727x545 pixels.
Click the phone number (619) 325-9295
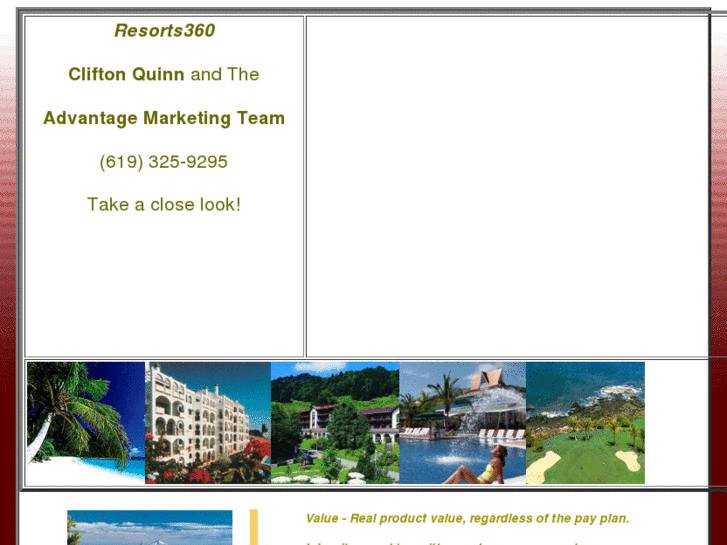[x=164, y=162]
